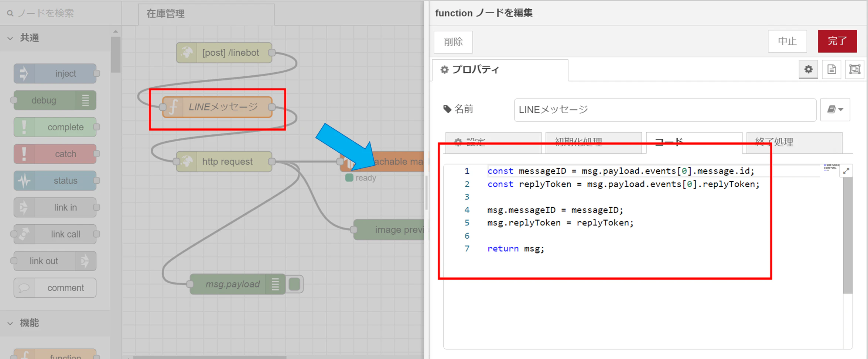Viewport: 868px width, 359px height.
Task: Select the inject node in the palette
Action: (x=55, y=73)
